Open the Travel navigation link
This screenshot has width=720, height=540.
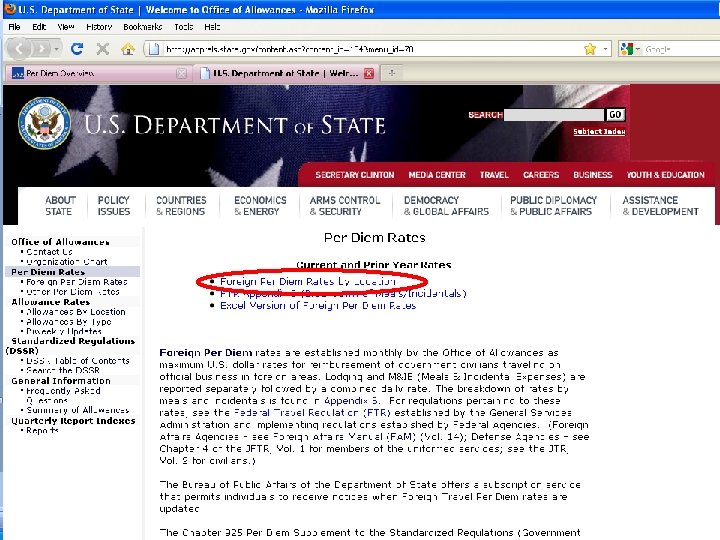pos(494,175)
